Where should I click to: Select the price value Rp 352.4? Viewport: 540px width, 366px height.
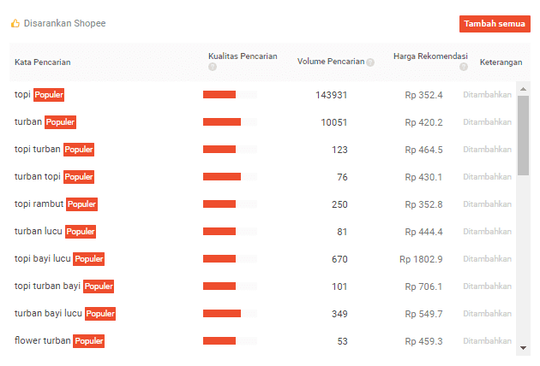(424, 95)
